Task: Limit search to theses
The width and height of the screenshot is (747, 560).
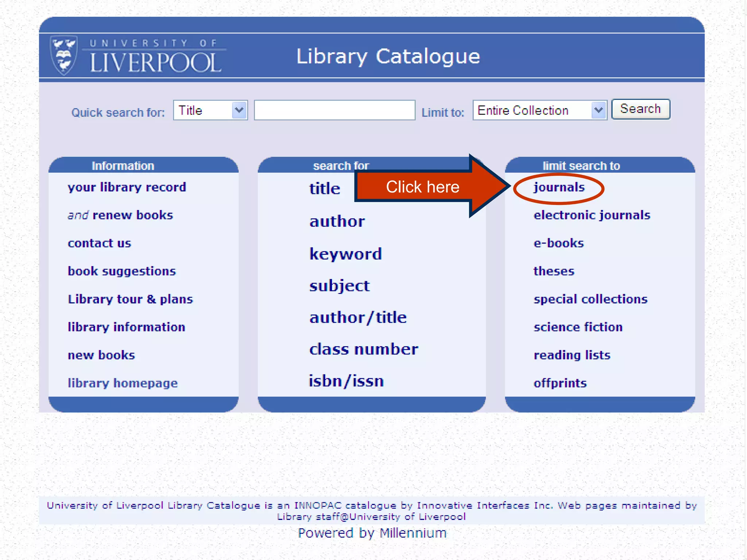Action: [x=554, y=271]
